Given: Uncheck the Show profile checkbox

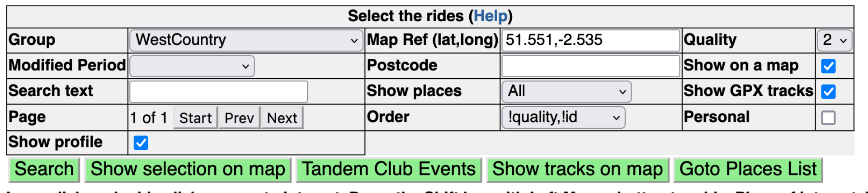Looking at the screenshot, I should pyautogui.click(x=141, y=143).
